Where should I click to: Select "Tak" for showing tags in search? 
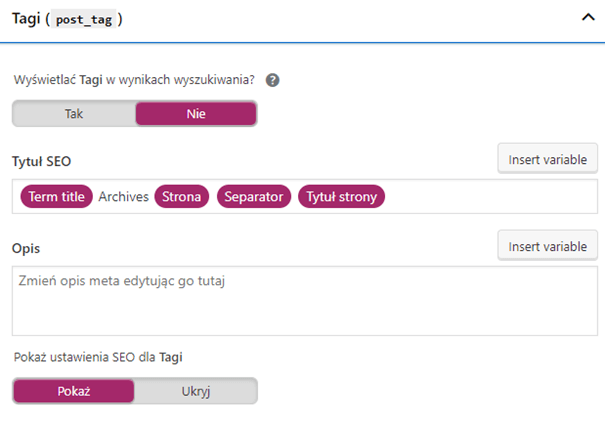click(74, 114)
